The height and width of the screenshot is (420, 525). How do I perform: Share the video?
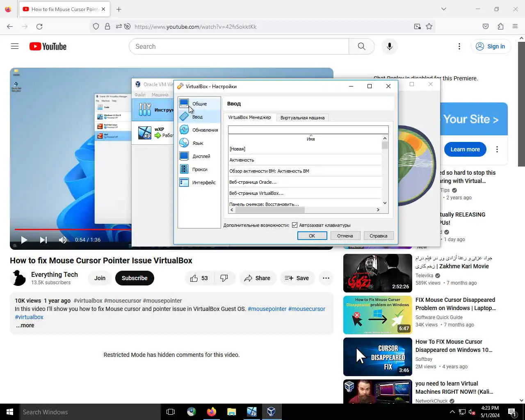tap(258, 278)
